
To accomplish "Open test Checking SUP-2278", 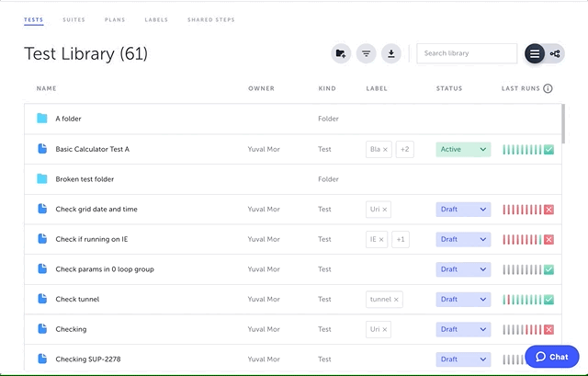I will point(88,359).
